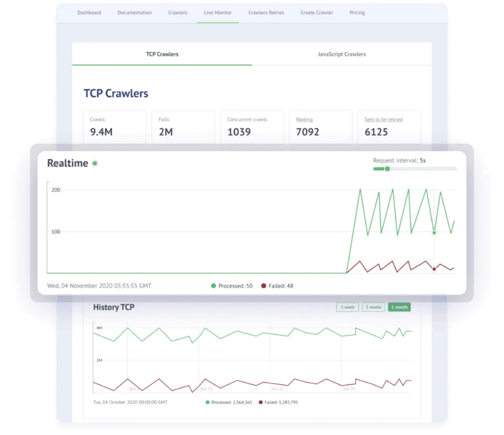
Task: Enable the 1 month history range
Action: 399,306
